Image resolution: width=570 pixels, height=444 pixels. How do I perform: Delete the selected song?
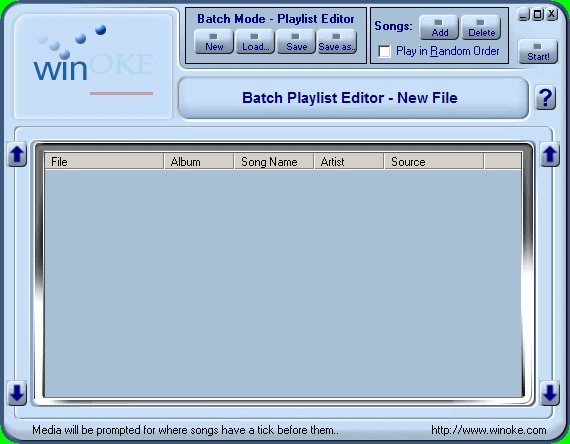[x=481, y=28]
